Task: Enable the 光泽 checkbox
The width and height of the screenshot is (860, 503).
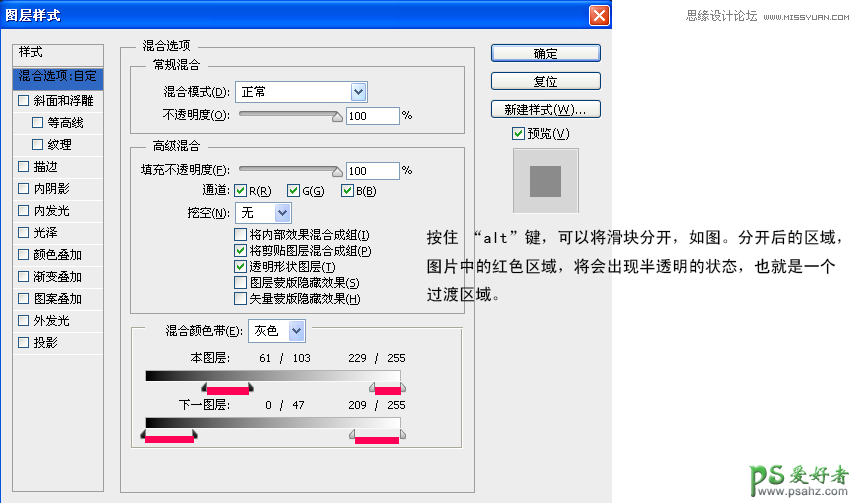Action: click(24, 232)
